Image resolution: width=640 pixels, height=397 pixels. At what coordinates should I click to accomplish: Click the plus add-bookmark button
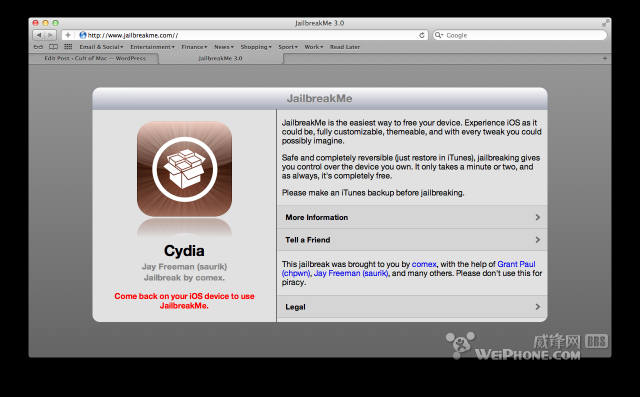[68, 35]
